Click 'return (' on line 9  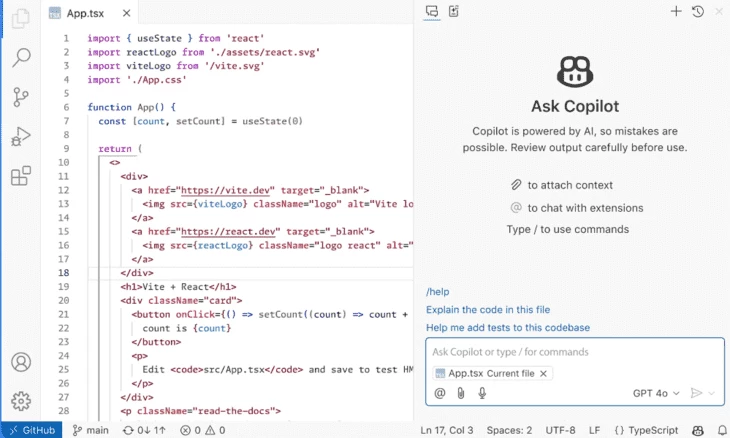tap(120, 148)
